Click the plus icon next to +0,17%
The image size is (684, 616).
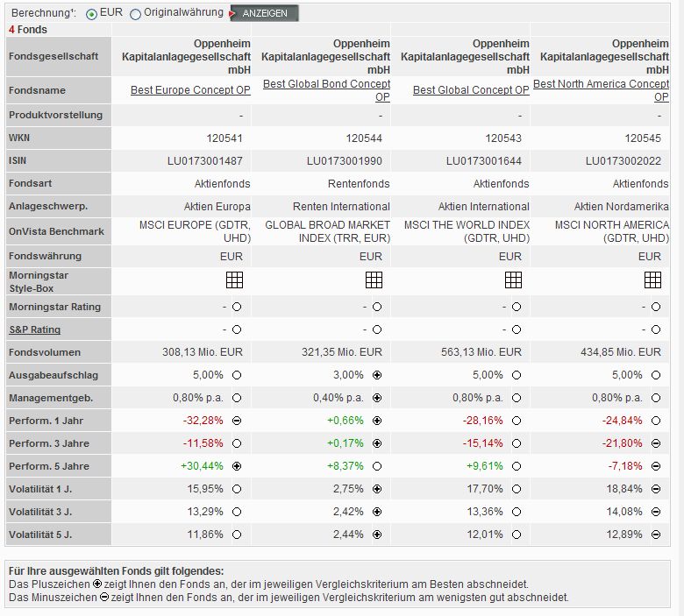(x=377, y=443)
